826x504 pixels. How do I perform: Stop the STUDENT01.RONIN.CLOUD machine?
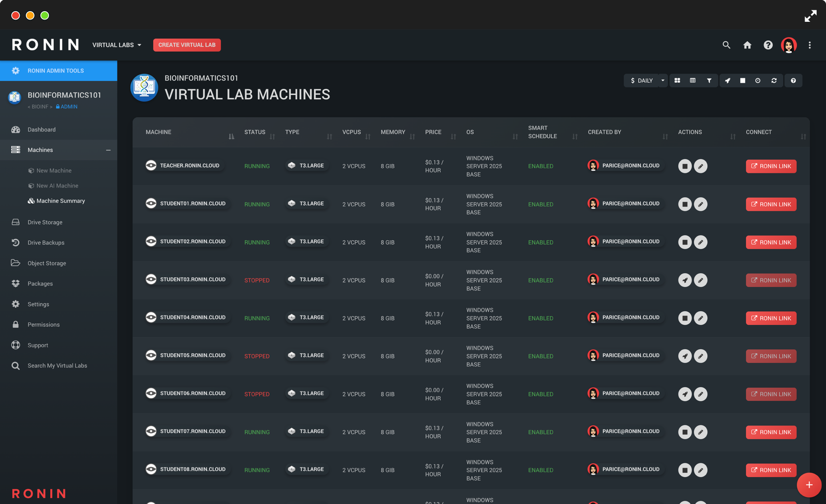click(685, 204)
